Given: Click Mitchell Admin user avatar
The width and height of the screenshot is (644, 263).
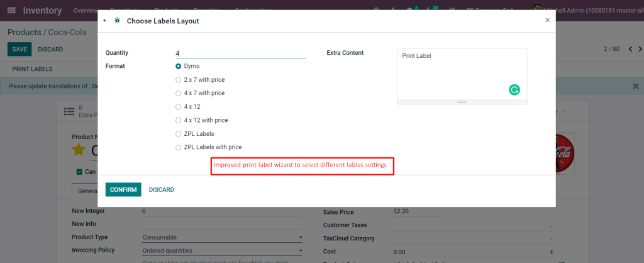Looking at the screenshot, I should tap(537, 10).
